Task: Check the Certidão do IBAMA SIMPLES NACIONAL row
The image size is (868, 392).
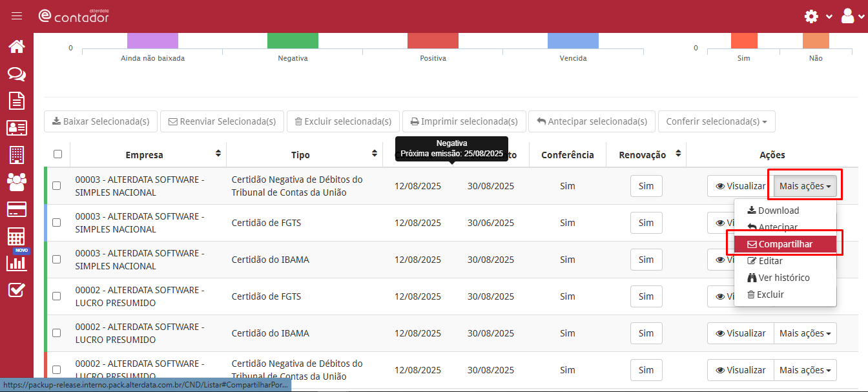Action: [x=56, y=259]
